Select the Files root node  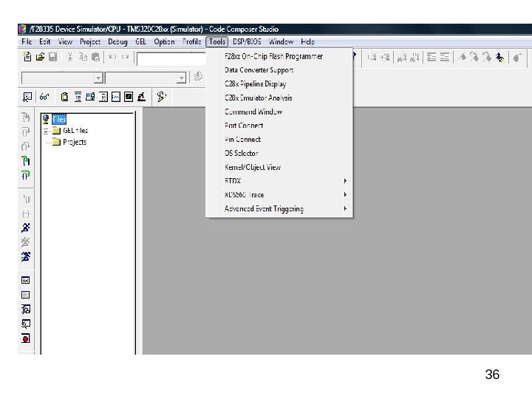coord(59,120)
